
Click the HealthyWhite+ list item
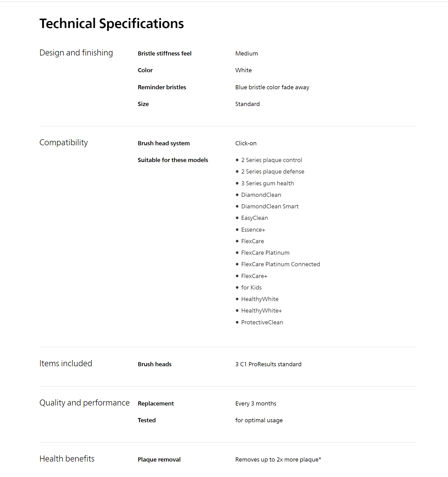click(x=261, y=310)
